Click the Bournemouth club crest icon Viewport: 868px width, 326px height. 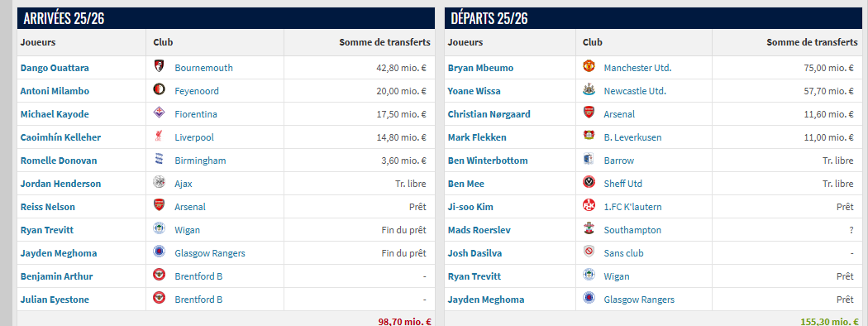coord(159,68)
